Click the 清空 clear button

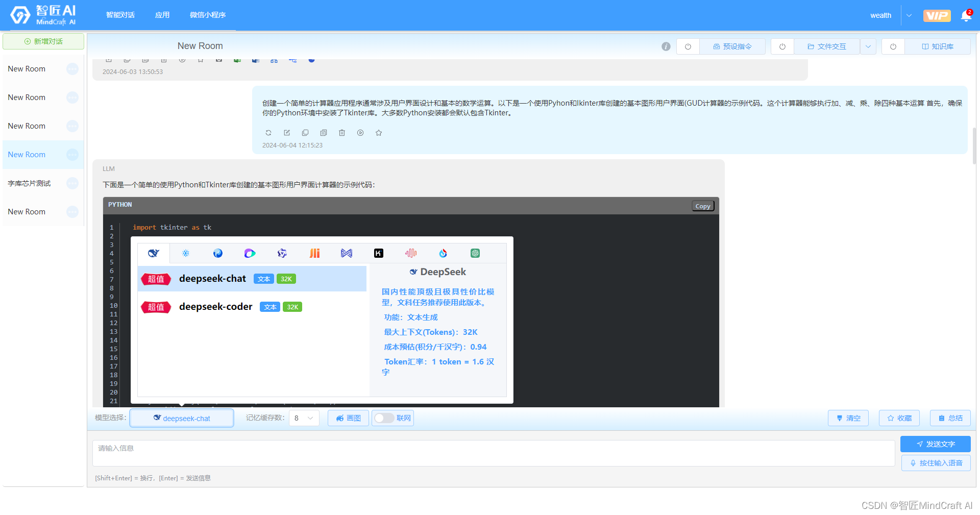[x=848, y=418]
